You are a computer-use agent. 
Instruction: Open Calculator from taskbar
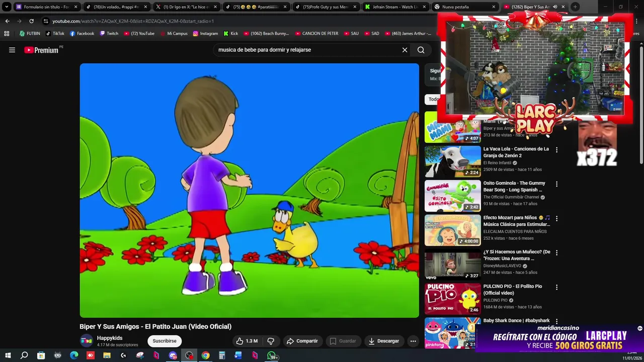pyautogui.click(x=222, y=355)
